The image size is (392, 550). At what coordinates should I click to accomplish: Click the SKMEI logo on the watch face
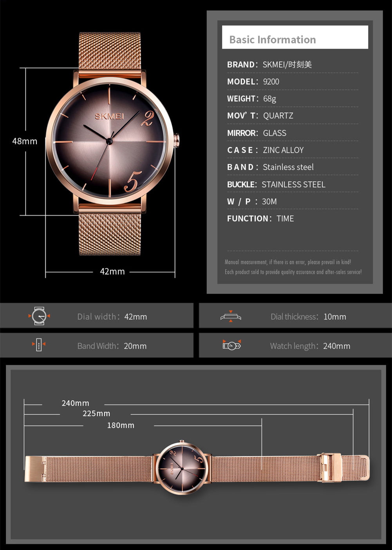point(109,116)
